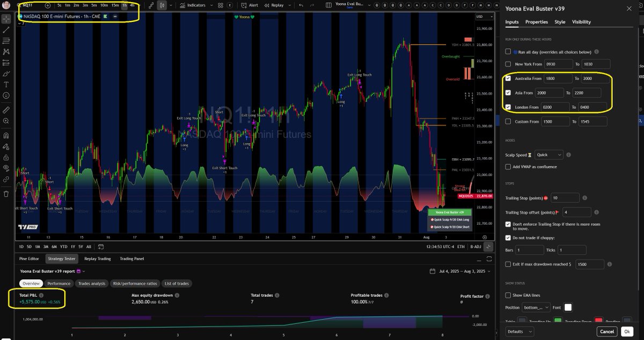Open the chart style dropdown arrow
644x340 pixels.
[171, 5]
